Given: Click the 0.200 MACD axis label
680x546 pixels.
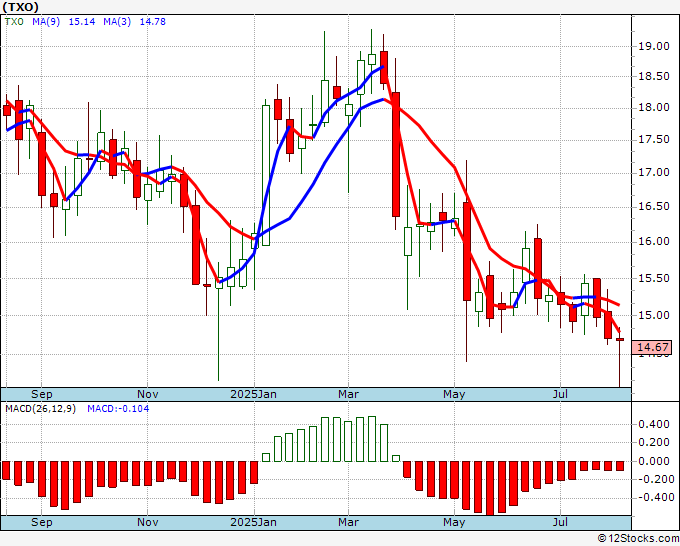Looking at the screenshot, I should (x=654, y=443).
